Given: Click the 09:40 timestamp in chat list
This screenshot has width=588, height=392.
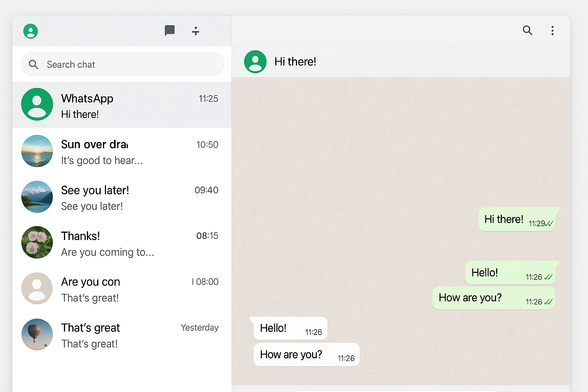Looking at the screenshot, I should 206,190.
